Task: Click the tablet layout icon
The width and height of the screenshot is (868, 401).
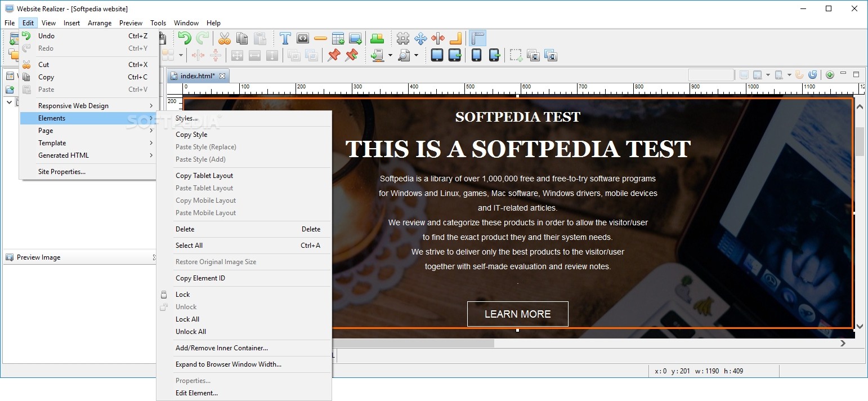Action: (437, 55)
